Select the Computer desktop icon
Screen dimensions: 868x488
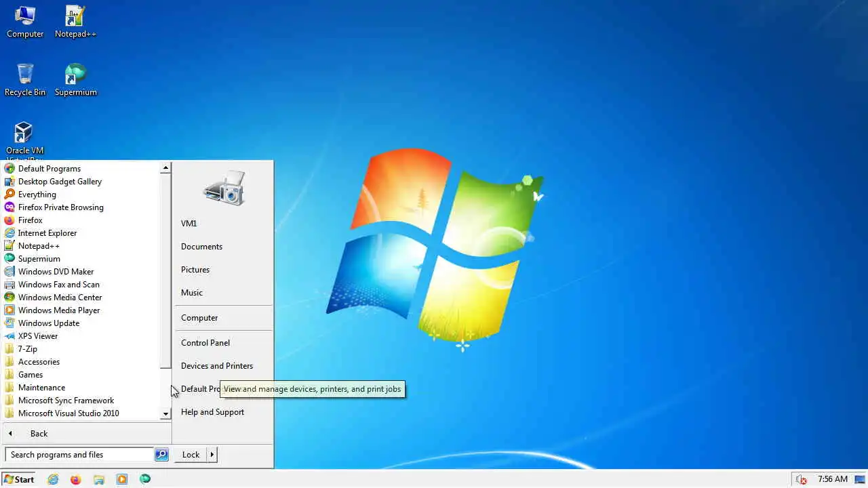pos(25,22)
